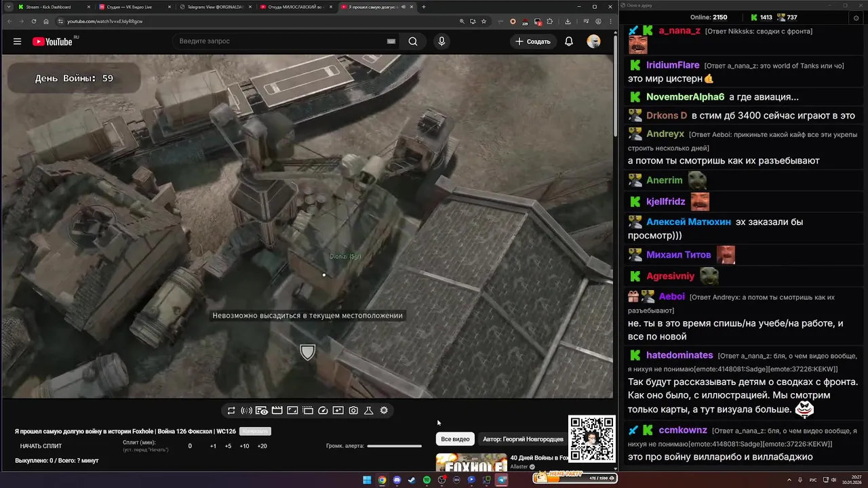This screenshot has height=488, width=868.
Task: Open YouTube notifications bell
Action: coord(569,41)
